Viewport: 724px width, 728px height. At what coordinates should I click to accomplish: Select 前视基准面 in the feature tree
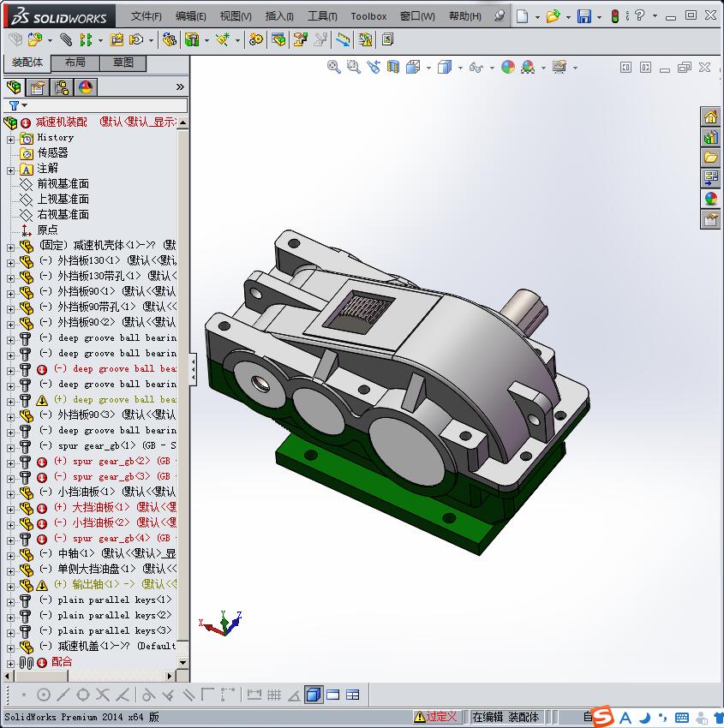[63, 184]
